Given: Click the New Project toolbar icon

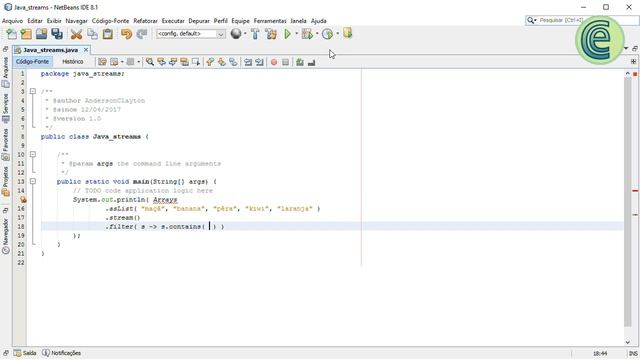Looking at the screenshot, I should click(x=26, y=34).
